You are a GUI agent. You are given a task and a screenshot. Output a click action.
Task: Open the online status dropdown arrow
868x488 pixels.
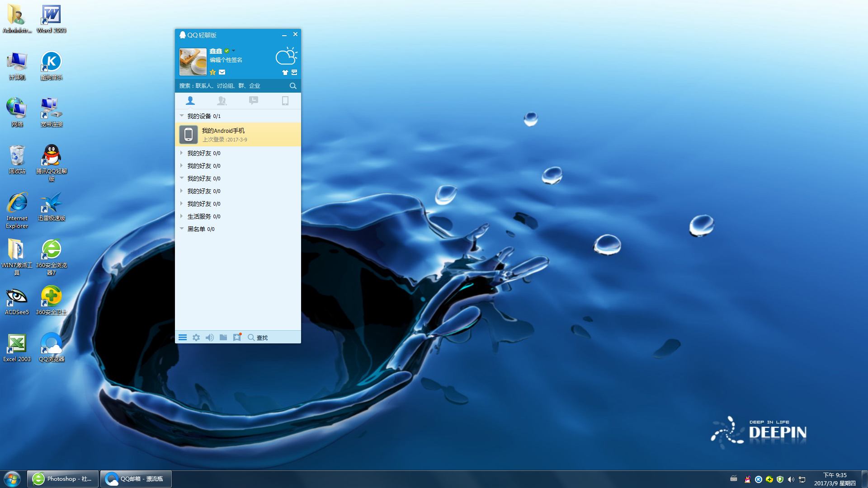pos(233,51)
